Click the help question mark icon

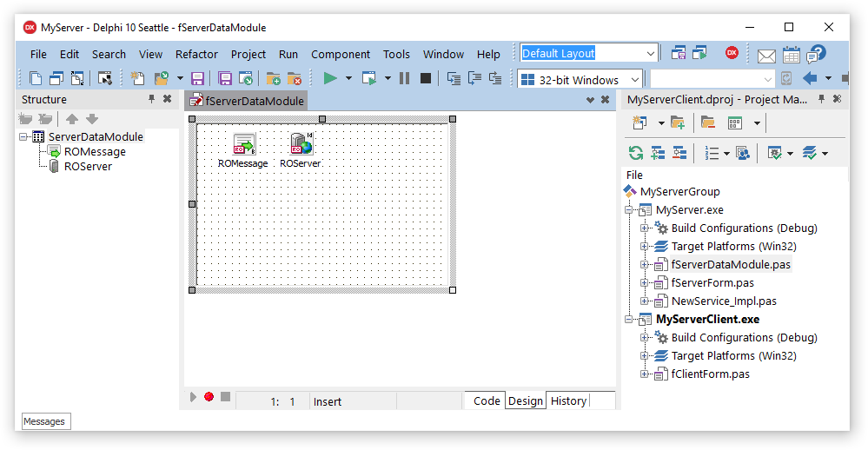(x=816, y=54)
